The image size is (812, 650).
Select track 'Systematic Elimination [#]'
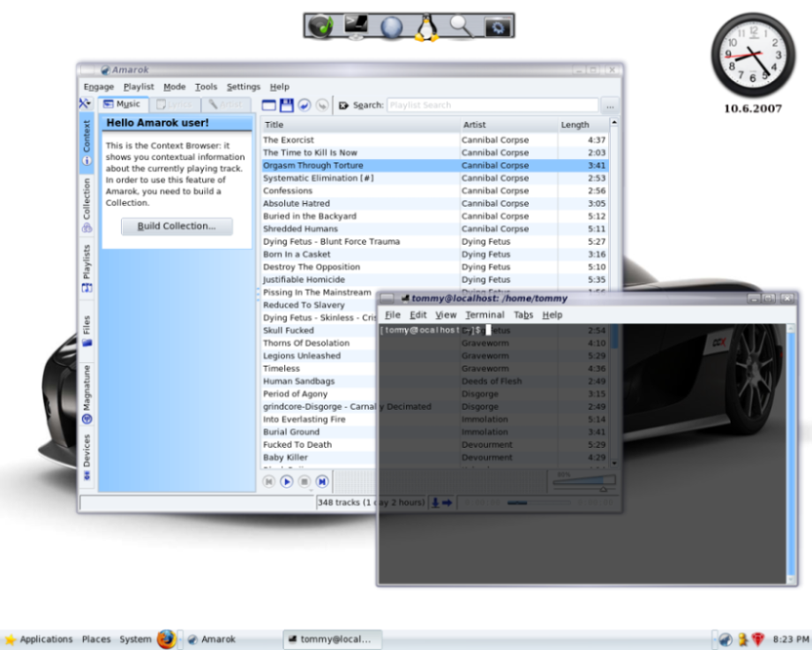[434, 178]
